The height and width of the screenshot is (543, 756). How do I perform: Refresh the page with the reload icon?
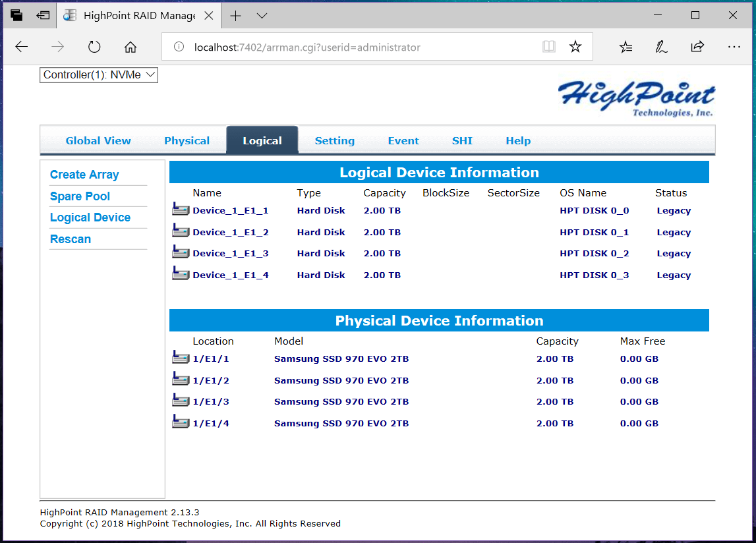tap(94, 47)
